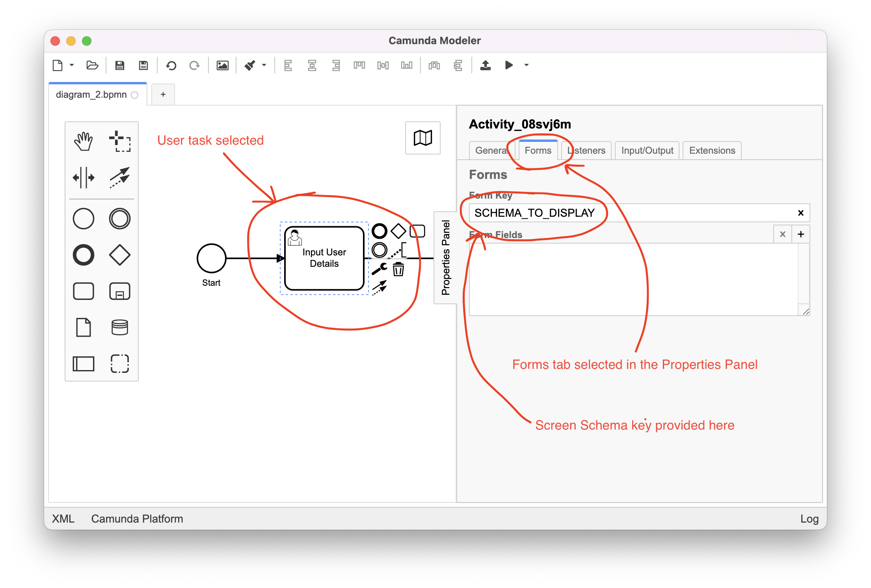The image size is (871, 588).
Task: Align selected elements to the right
Action: 336,65
